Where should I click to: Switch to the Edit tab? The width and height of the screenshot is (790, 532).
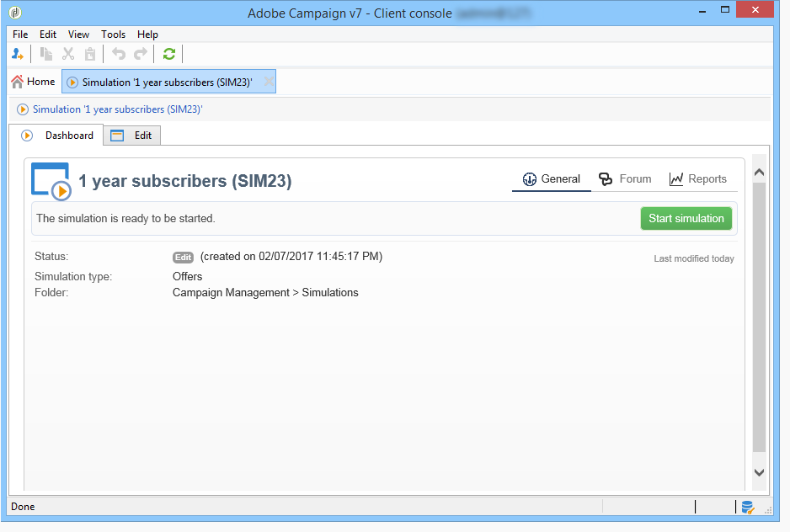tap(132, 136)
